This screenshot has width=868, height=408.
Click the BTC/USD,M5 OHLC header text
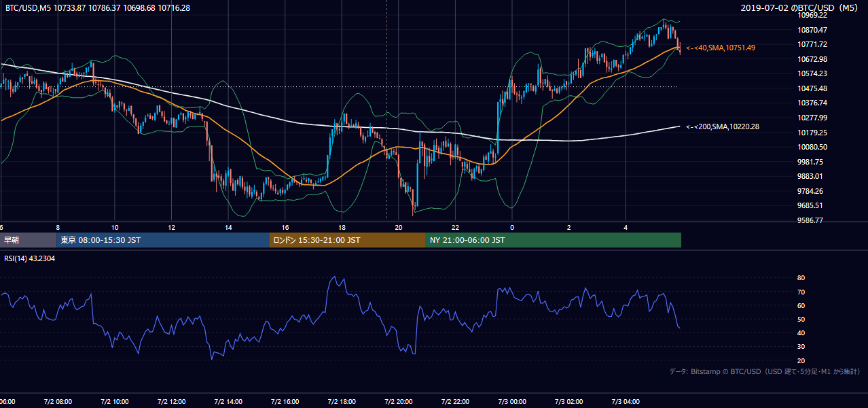coord(98,8)
